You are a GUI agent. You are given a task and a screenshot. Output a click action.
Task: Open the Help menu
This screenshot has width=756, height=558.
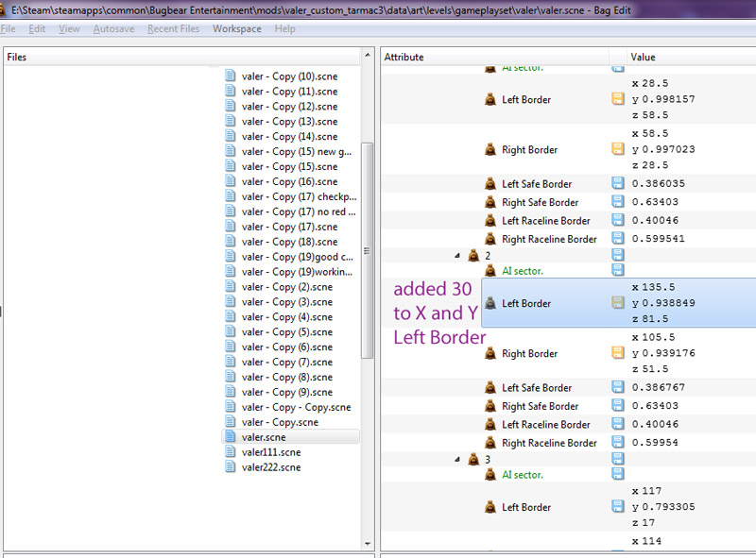(285, 29)
